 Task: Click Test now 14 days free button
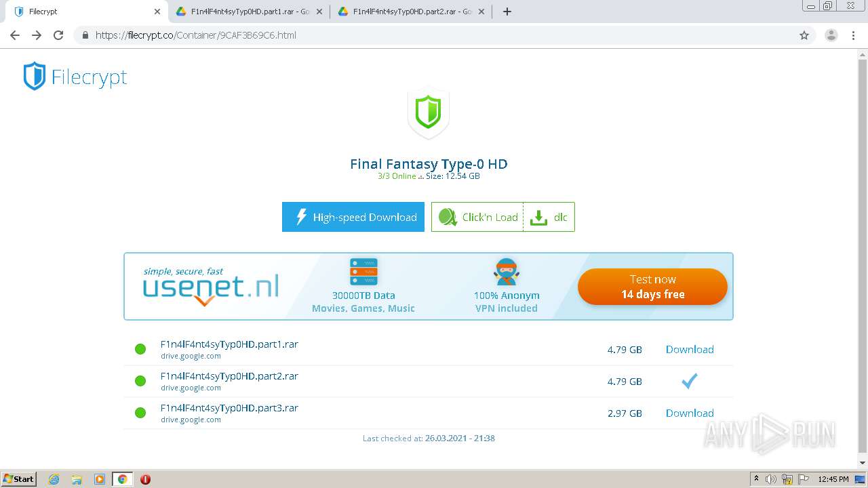652,287
